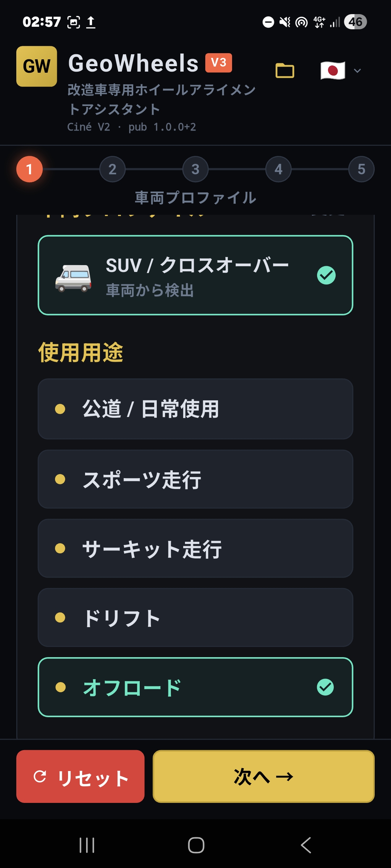Open the yellow folder icon
The image size is (391, 868).
285,71
